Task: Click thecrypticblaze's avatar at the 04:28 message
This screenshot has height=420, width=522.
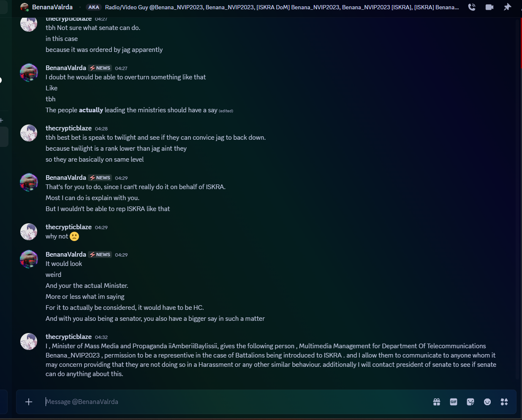Action: coord(29,133)
